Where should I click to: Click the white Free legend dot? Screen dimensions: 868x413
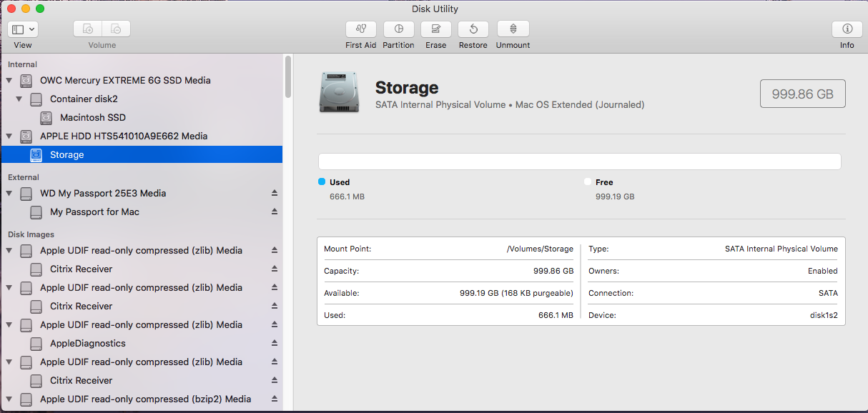tap(588, 182)
